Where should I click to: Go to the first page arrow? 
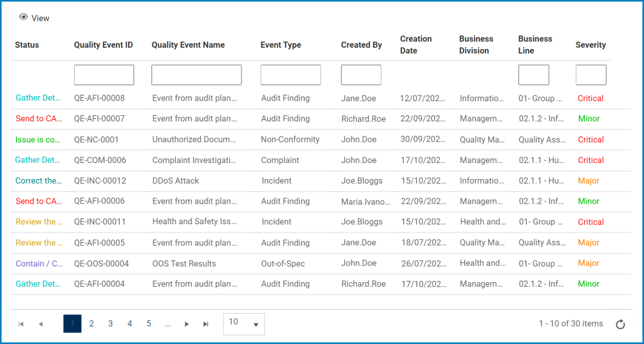21,324
